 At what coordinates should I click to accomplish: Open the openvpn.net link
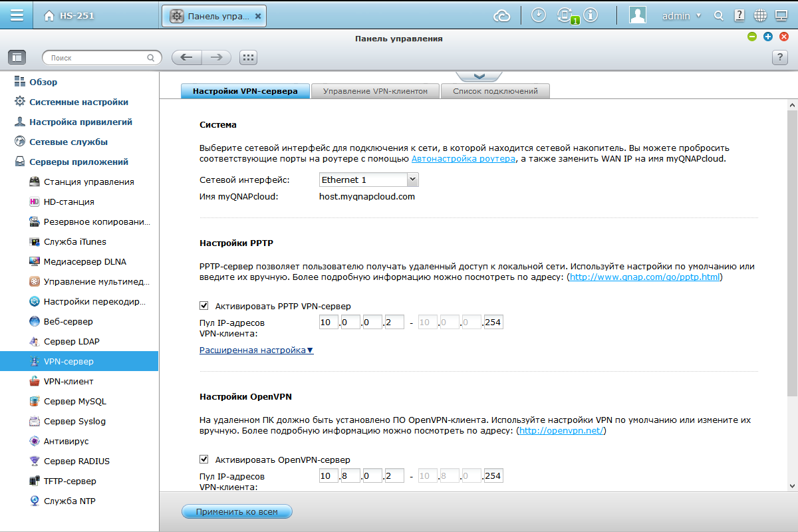[x=561, y=431]
